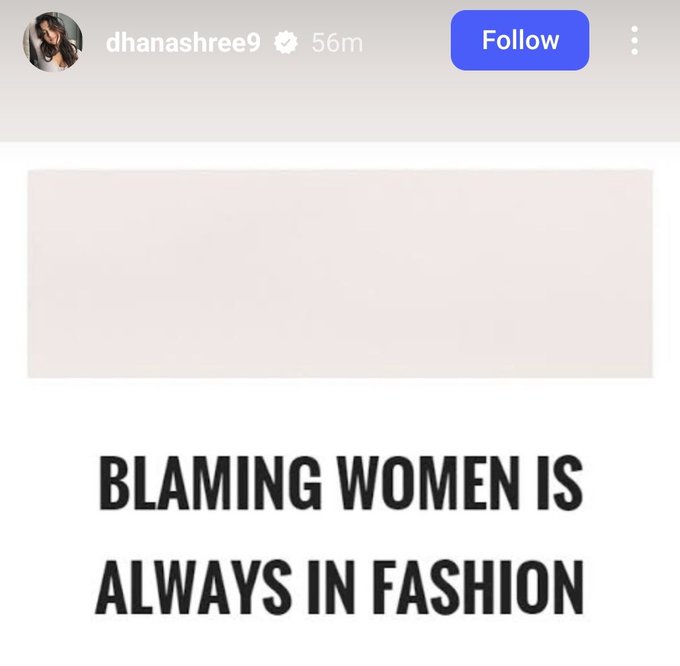Open the dhanashree9 profile picture

[x=53, y=42]
